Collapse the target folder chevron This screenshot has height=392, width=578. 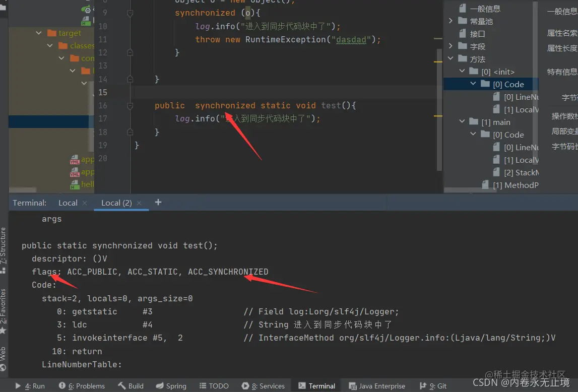pos(39,33)
